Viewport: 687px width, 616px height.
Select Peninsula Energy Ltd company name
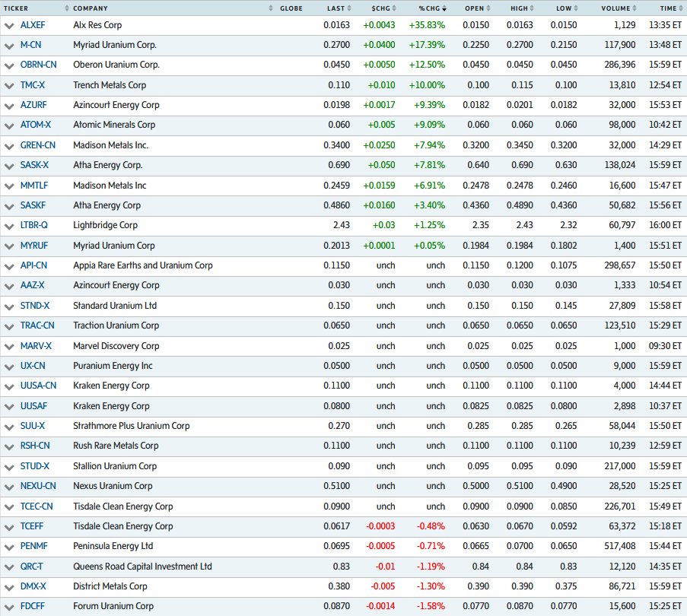(113, 546)
